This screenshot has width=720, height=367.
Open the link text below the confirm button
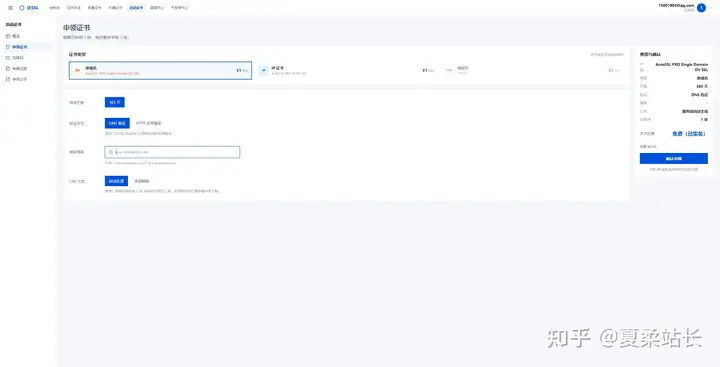click(674, 169)
